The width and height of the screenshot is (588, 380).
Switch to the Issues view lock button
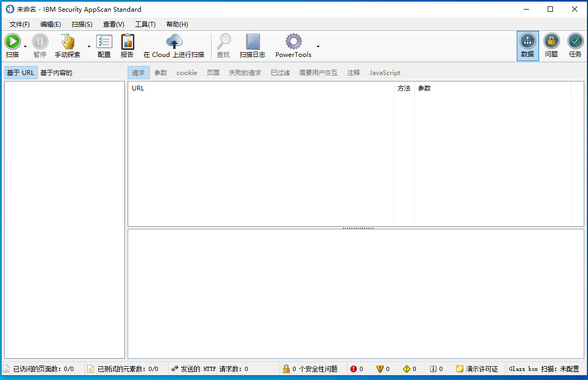coord(551,46)
